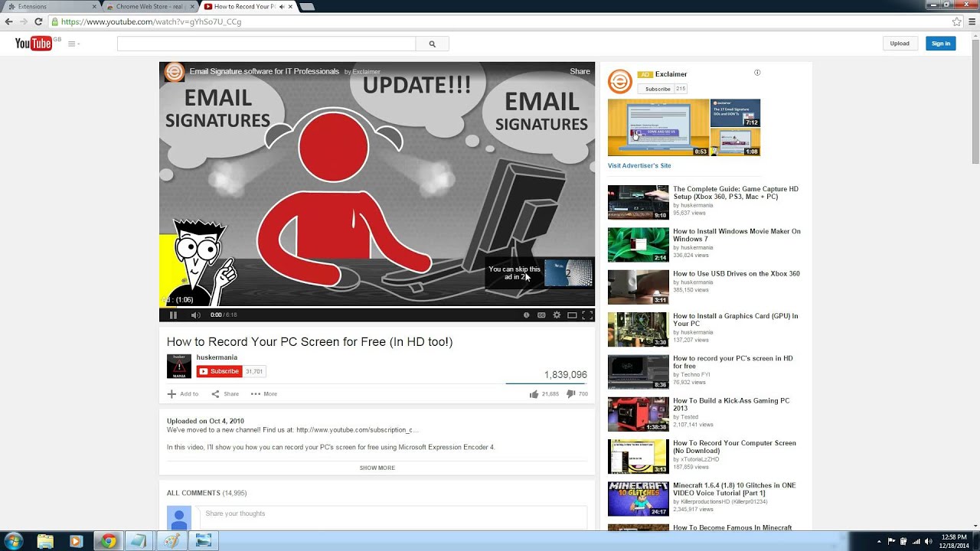Enter fullscreen mode in the player
The image size is (980, 551).
587,315
